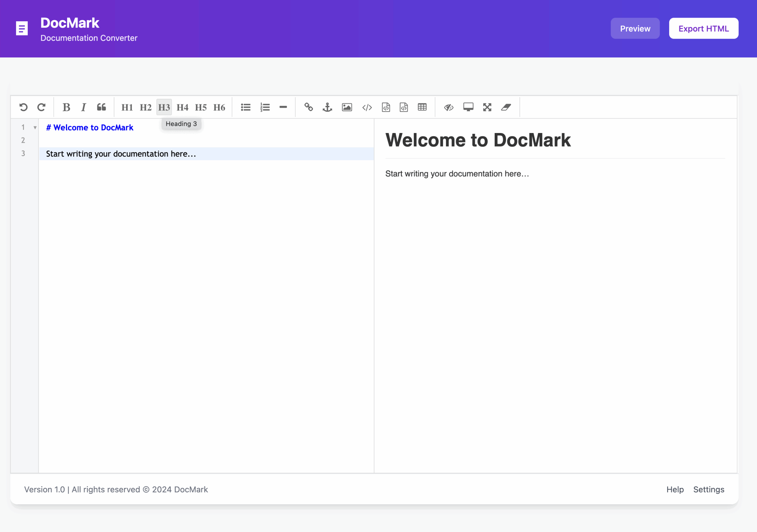Insert an anchor
Viewport: 757px width, 532px height.
[327, 107]
